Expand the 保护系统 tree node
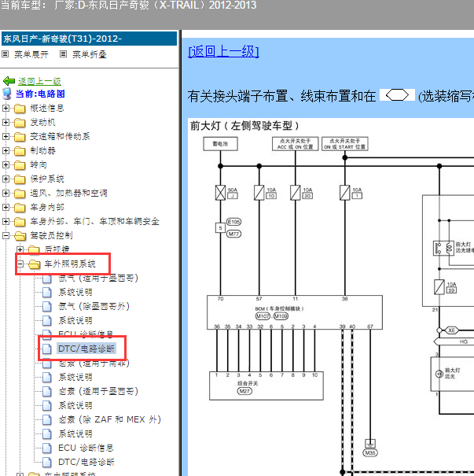Image resolution: width=474 pixels, height=476 pixels. (x=6, y=179)
